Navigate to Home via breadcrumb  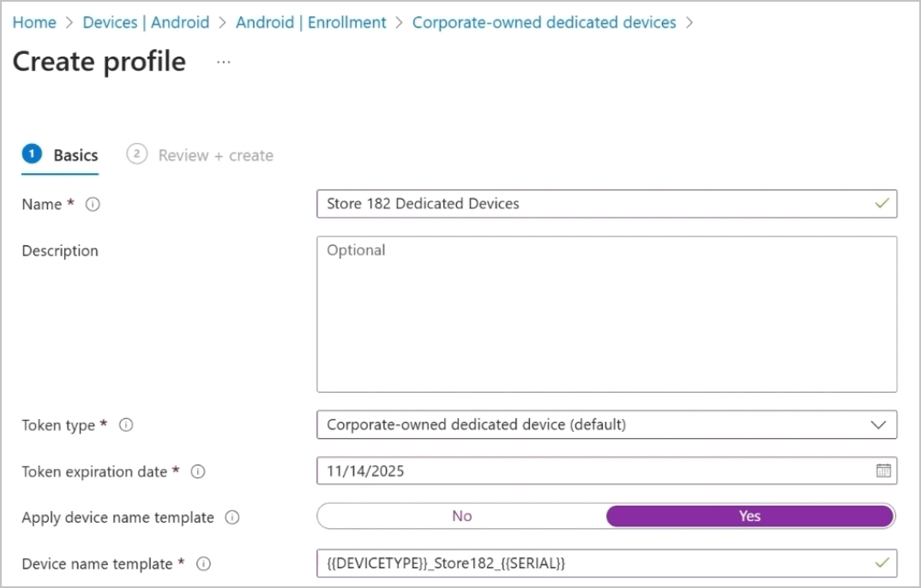[34, 22]
